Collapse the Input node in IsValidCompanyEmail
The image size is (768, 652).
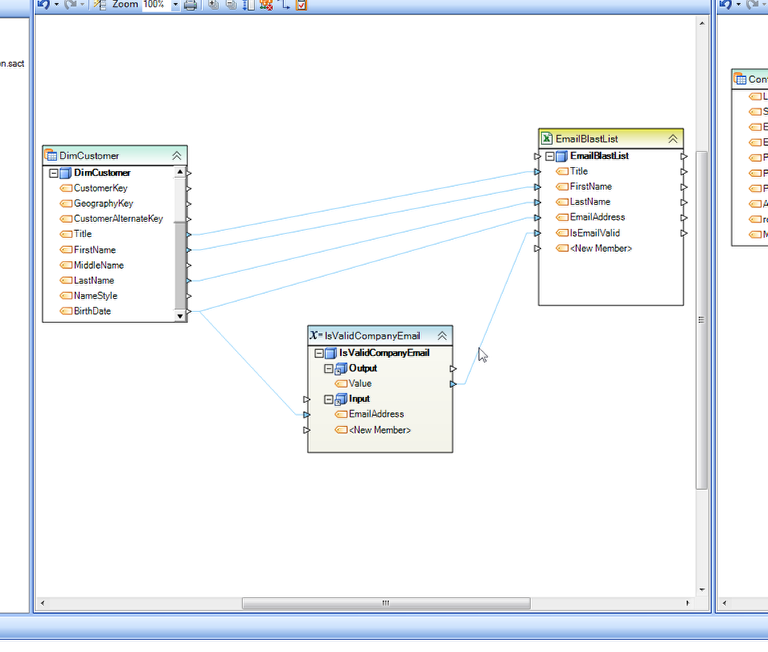(x=328, y=399)
